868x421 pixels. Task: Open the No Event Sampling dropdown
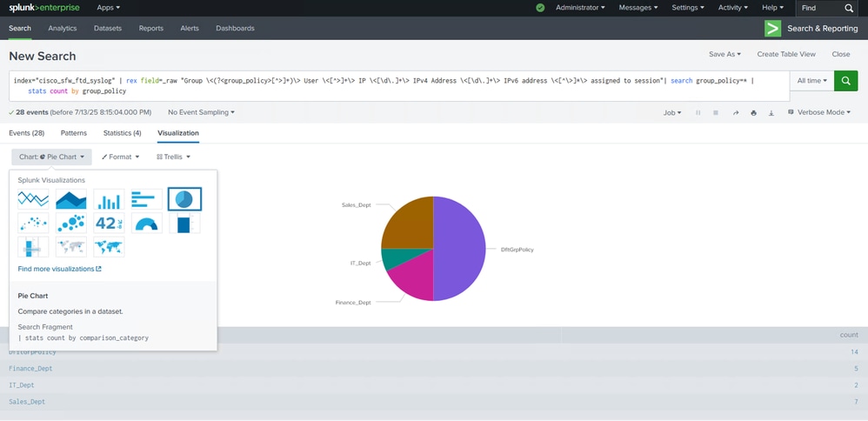click(201, 112)
